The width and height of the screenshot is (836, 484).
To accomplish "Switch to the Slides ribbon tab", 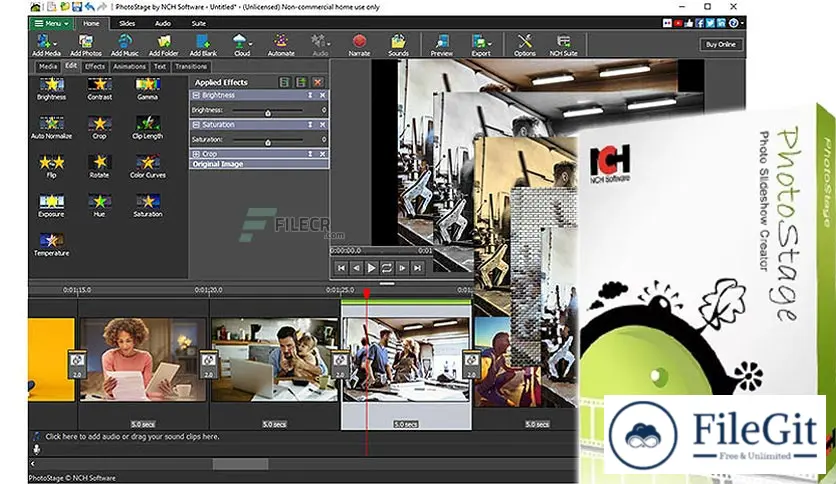I will [x=127, y=23].
